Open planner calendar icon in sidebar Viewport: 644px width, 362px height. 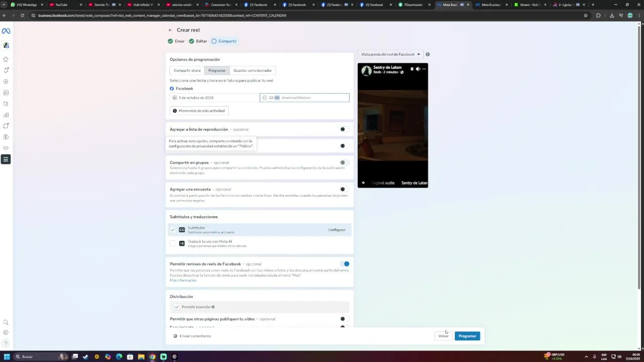[6, 93]
